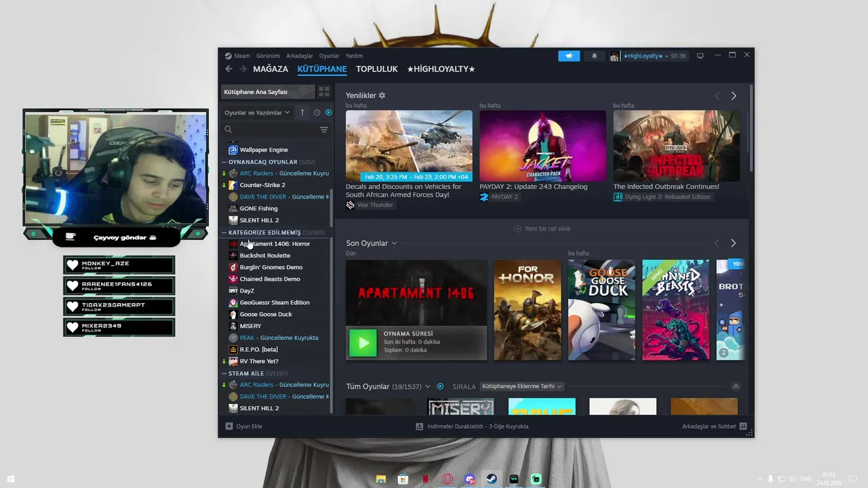Click Yeni bir raf ekle
The image size is (868, 488).
pyautogui.click(x=542, y=229)
